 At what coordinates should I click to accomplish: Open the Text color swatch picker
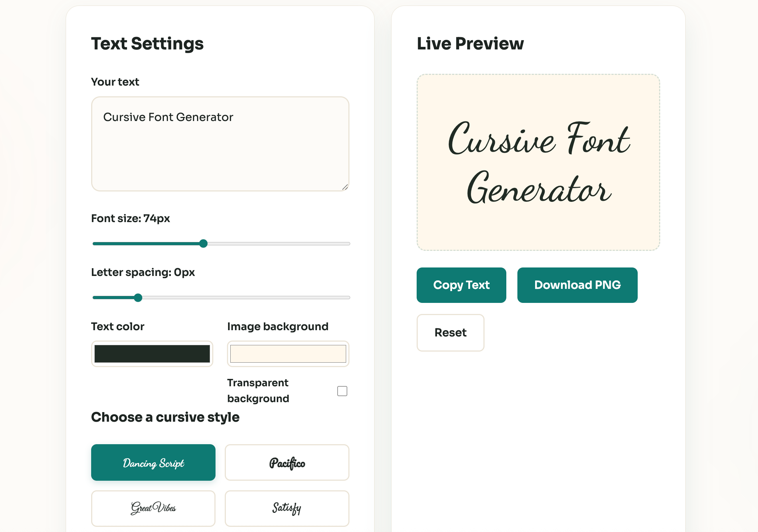[152, 354]
